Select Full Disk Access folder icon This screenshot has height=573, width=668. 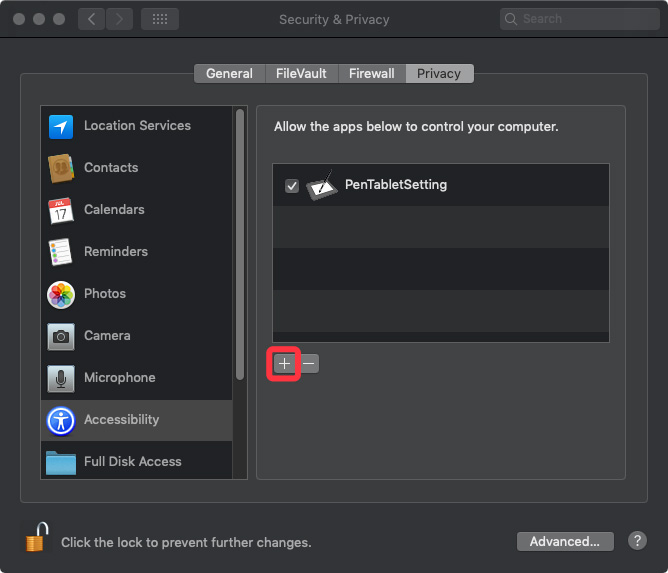pyautogui.click(x=61, y=462)
